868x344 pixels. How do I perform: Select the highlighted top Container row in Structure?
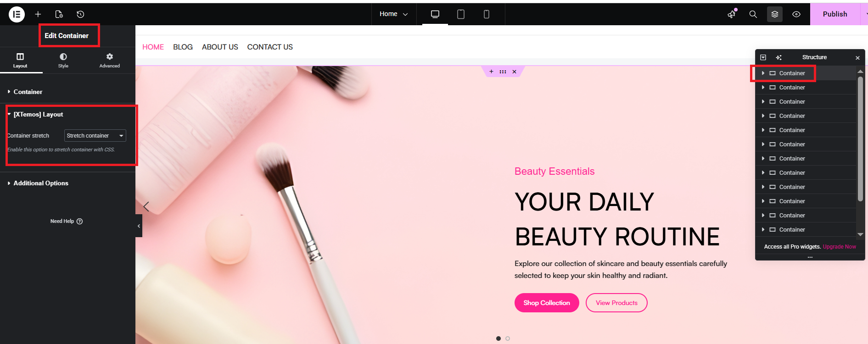point(806,73)
